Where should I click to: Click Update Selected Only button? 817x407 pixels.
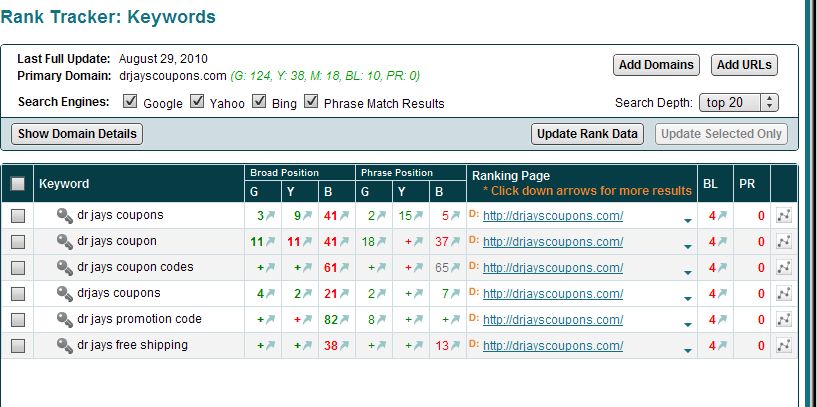(721, 134)
